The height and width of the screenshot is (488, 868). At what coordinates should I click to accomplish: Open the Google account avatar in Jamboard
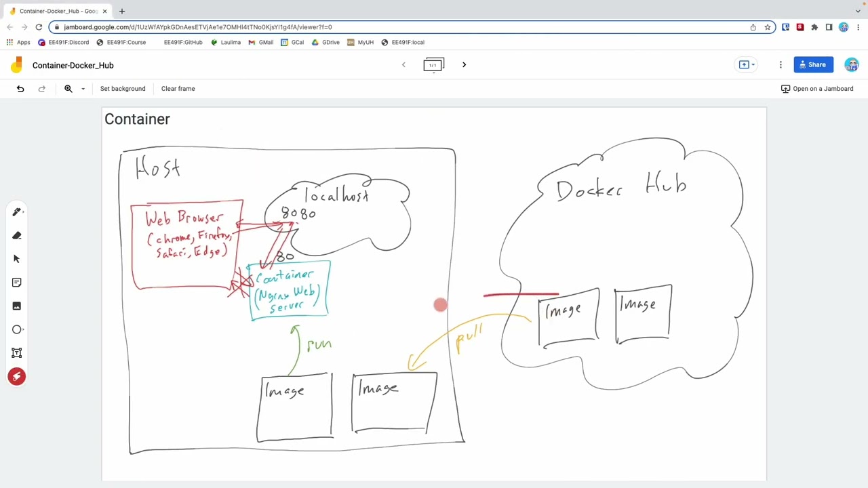[x=852, y=65]
